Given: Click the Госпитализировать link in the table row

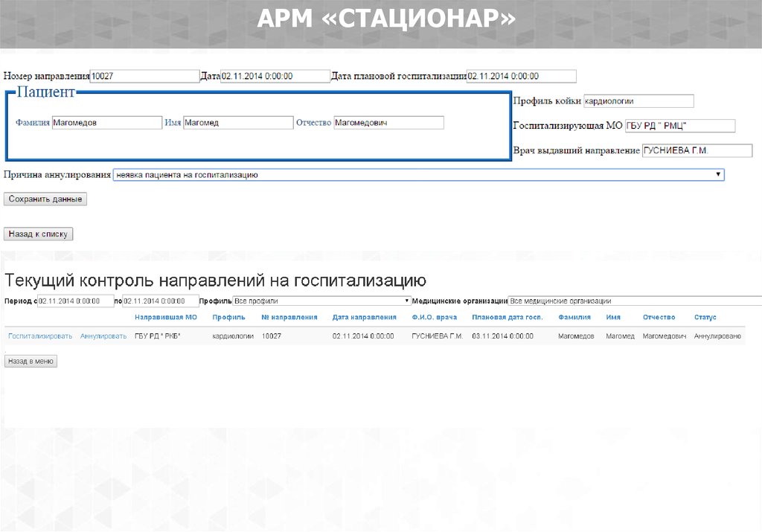Looking at the screenshot, I should 40,336.
